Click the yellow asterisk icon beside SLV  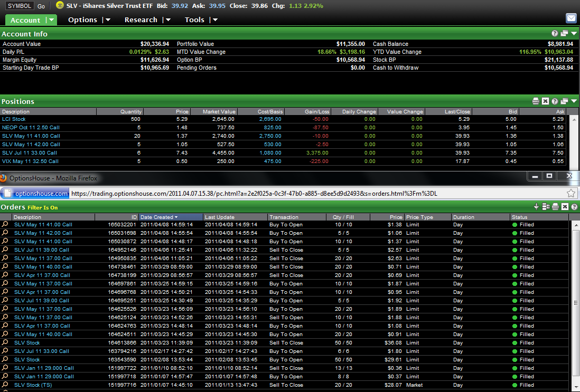[60, 5]
